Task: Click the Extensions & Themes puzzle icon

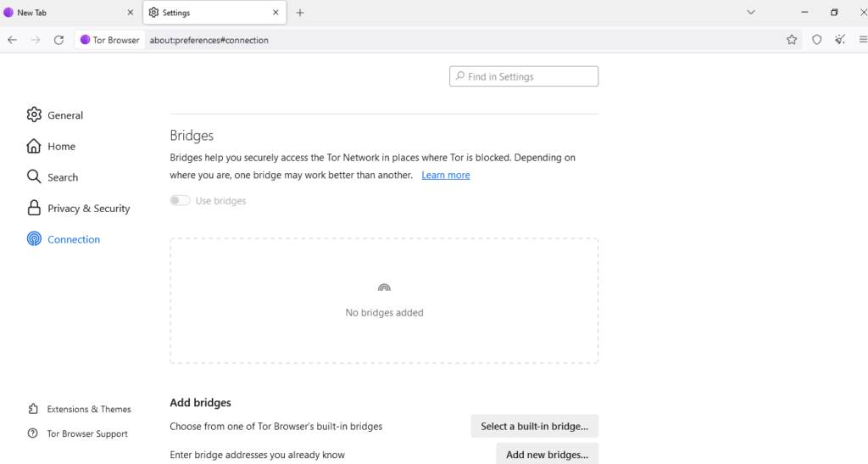Action: click(x=33, y=409)
